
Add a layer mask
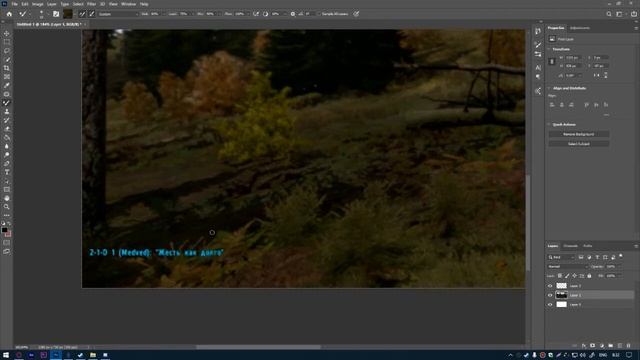pyautogui.click(x=593, y=346)
